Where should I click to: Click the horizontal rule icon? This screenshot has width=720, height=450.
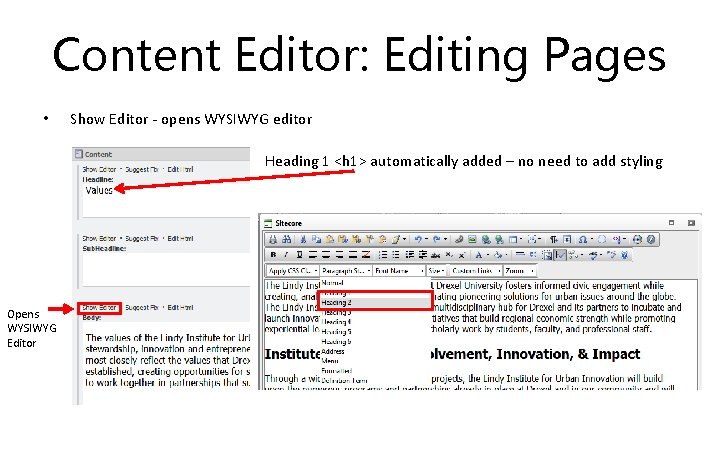point(520,253)
